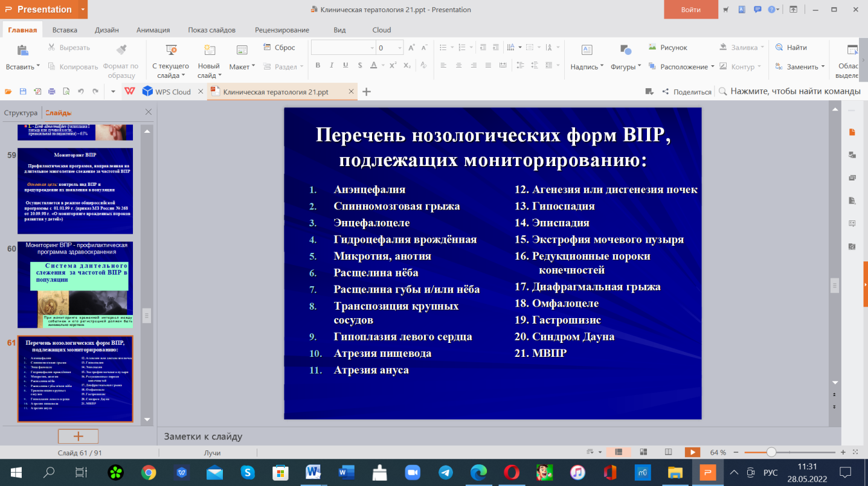The height and width of the screenshot is (486, 868).
Task: Open the Анимация ribbon tab
Action: [153, 30]
